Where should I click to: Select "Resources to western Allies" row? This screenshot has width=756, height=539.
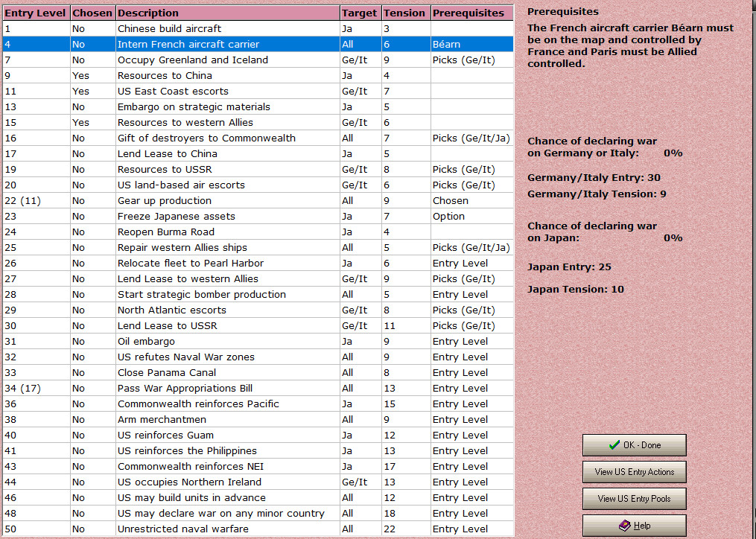258,122
